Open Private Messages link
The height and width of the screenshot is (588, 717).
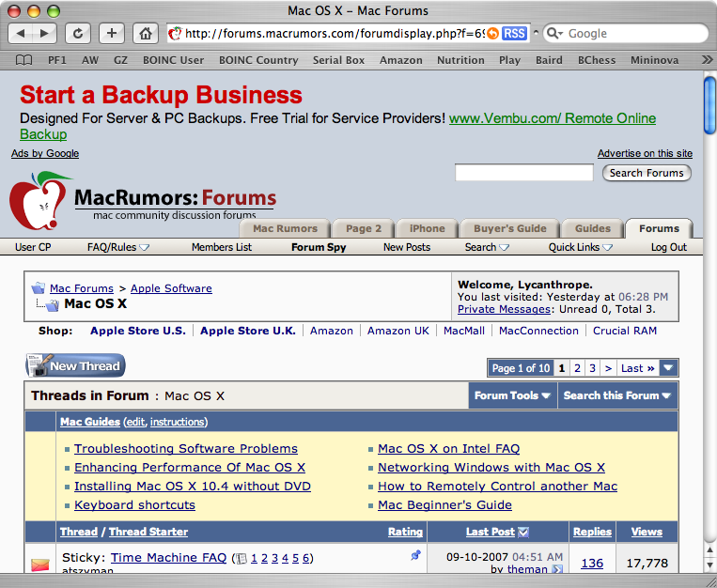(504, 309)
